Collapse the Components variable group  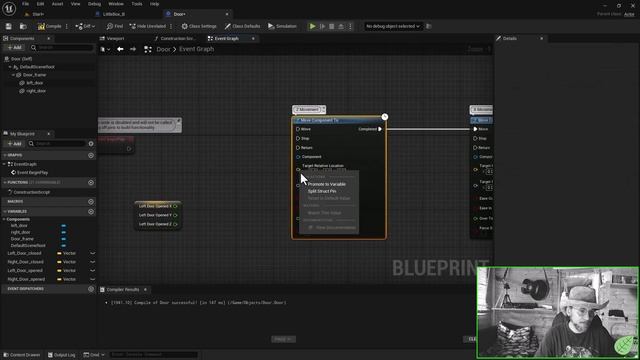click(4, 219)
